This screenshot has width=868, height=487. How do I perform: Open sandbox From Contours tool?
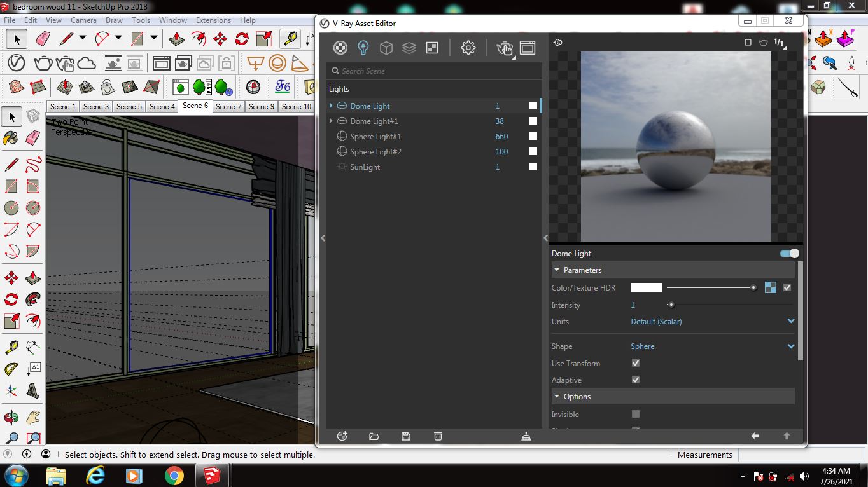[x=16, y=87]
